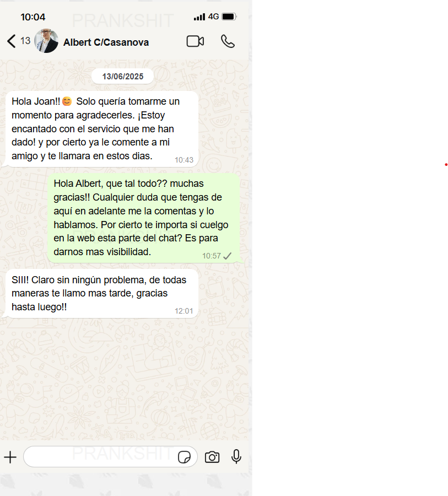Start a voice call using phone icon

point(228,41)
